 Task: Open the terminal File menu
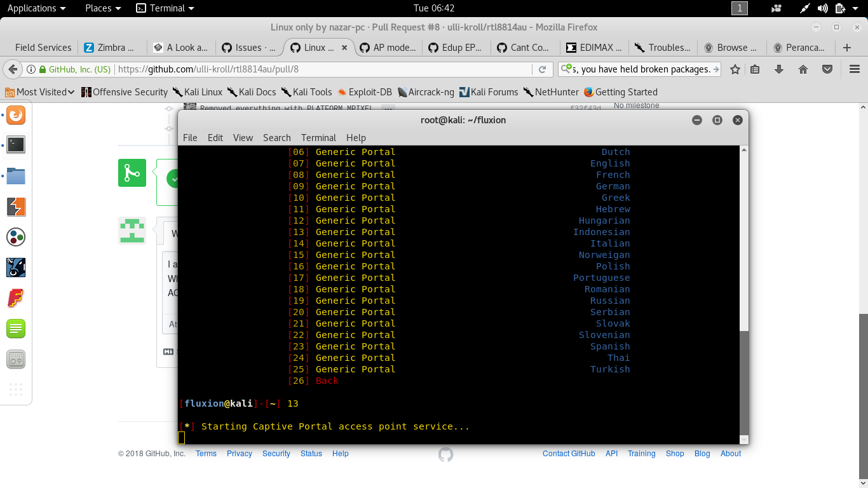(x=190, y=138)
